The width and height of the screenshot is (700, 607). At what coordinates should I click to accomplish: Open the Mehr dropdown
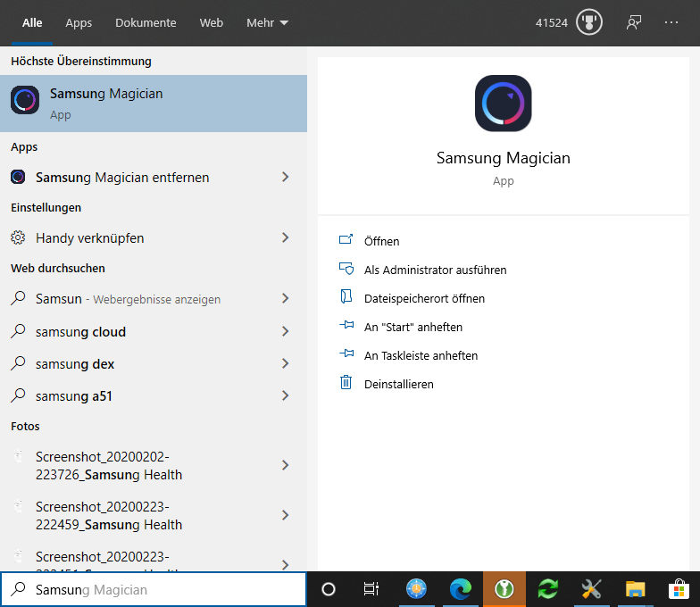tap(267, 23)
